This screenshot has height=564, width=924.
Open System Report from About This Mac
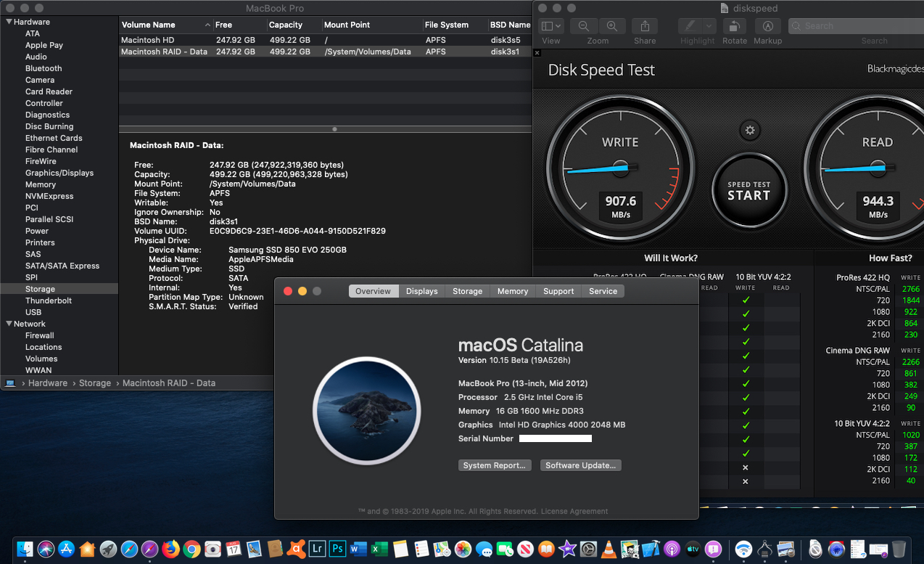pyautogui.click(x=495, y=465)
